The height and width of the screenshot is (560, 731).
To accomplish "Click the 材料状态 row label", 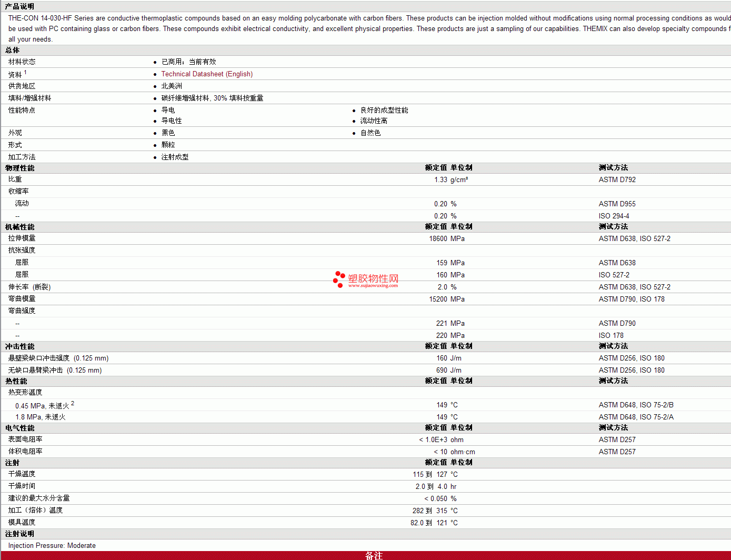I will (x=22, y=62).
